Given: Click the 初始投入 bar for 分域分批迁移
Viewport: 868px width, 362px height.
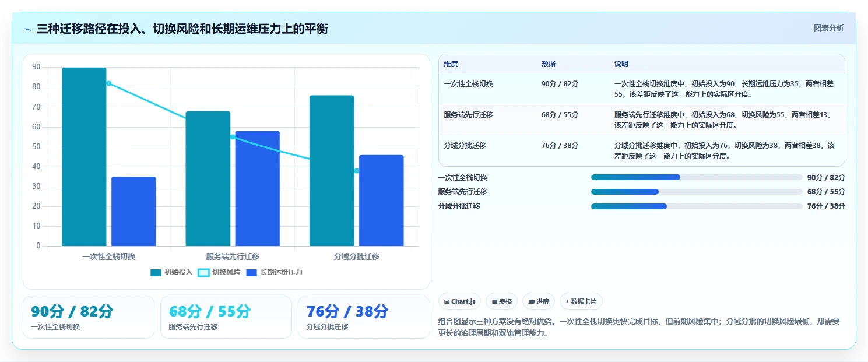Looking at the screenshot, I should 332,171.
